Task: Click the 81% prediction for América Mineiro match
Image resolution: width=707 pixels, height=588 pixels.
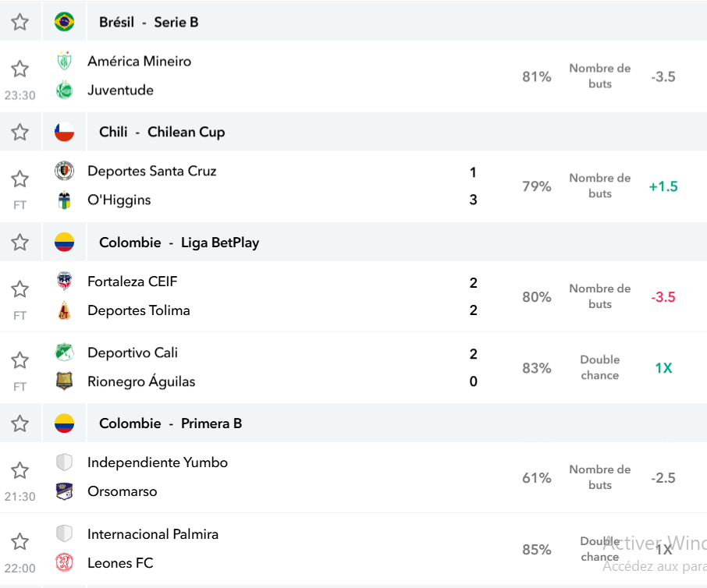Action: click(x=537, y=76)
